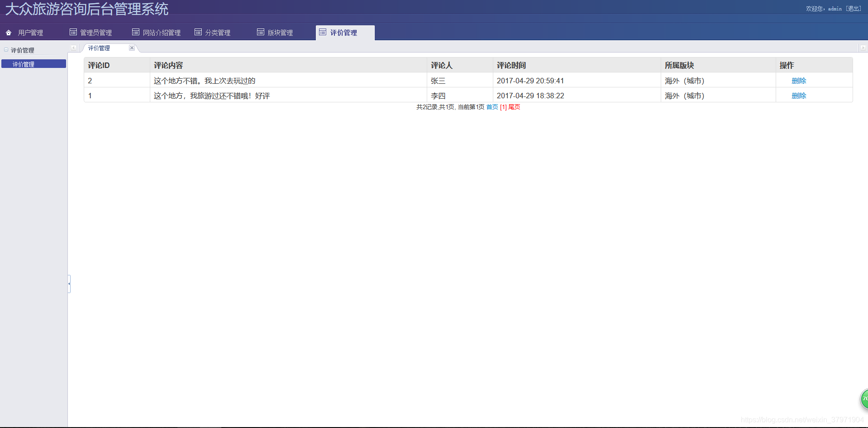Click the list icon beside 分类管理

[198, 32]
